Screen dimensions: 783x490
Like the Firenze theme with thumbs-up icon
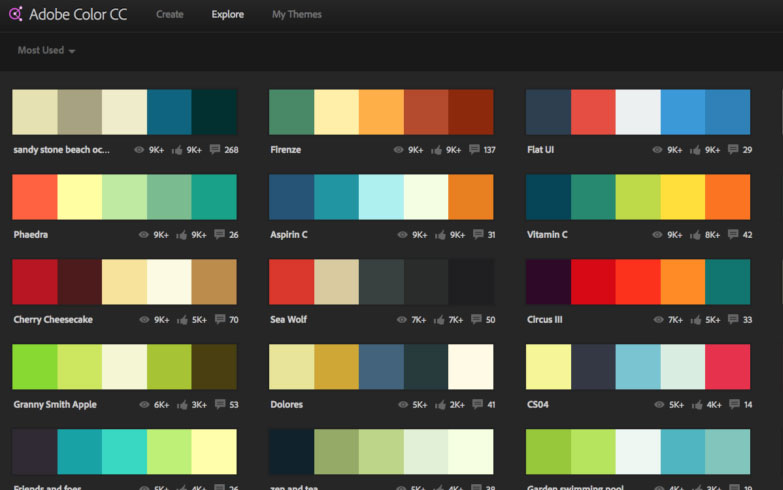click(x=436, y=149)
